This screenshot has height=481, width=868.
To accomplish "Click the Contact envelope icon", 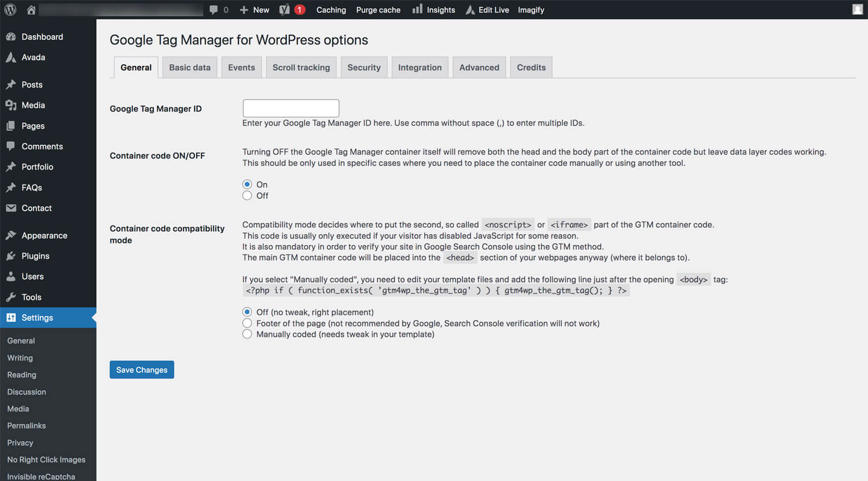I will tap(11, 208).
